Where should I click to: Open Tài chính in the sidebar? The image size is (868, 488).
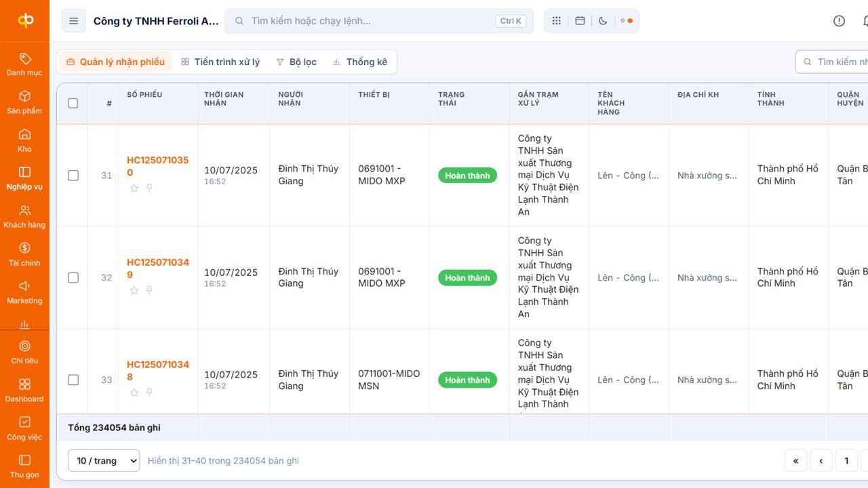tap(24, 254)
